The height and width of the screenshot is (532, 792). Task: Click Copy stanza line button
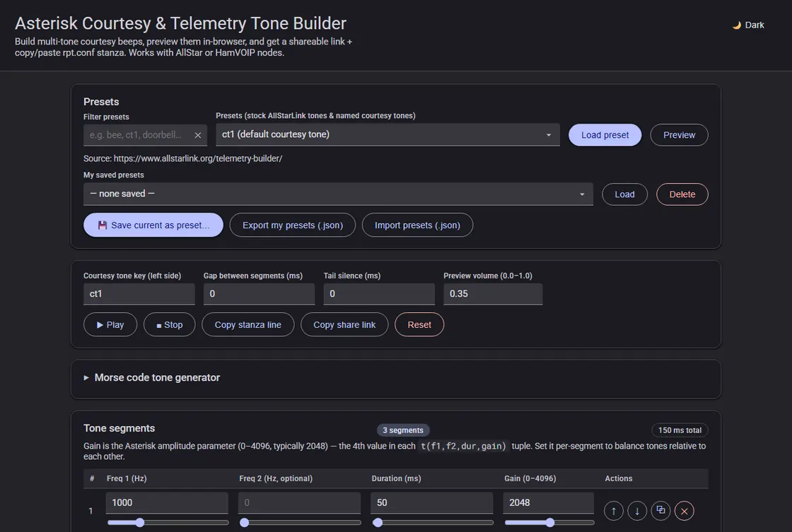click(248, 324)
